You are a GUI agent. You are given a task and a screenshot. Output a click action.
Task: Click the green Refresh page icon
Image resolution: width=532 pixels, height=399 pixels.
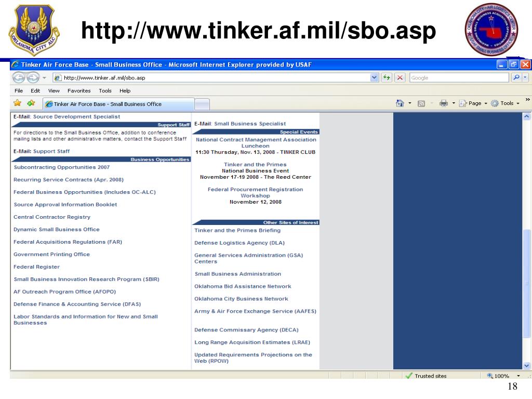pyautogui.click(x=387, y=78)
